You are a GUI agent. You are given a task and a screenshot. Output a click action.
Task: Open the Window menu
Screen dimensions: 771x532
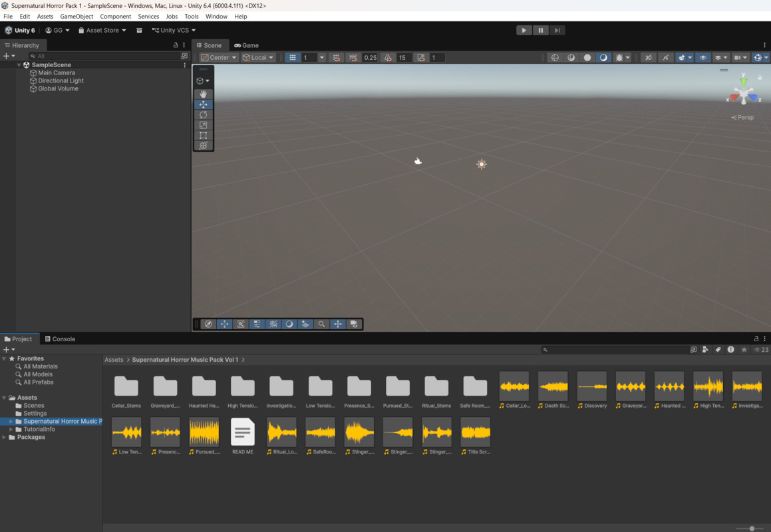(216, 16)
